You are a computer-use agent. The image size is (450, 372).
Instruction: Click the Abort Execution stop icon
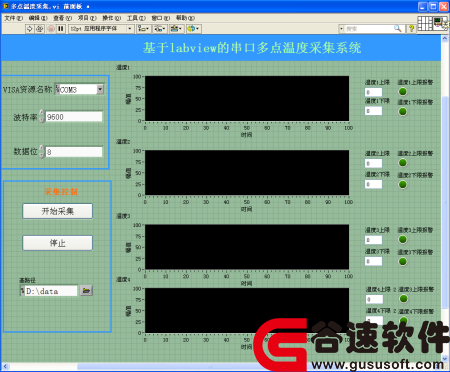51,29
